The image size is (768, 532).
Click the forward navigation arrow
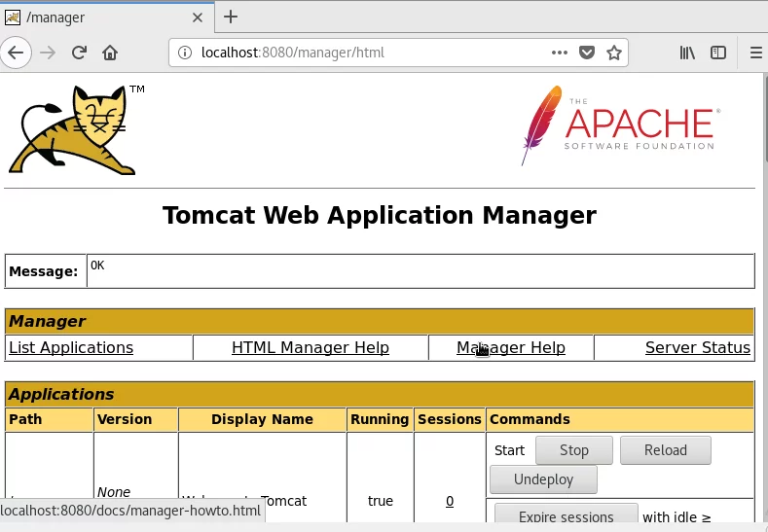(48, 53)
